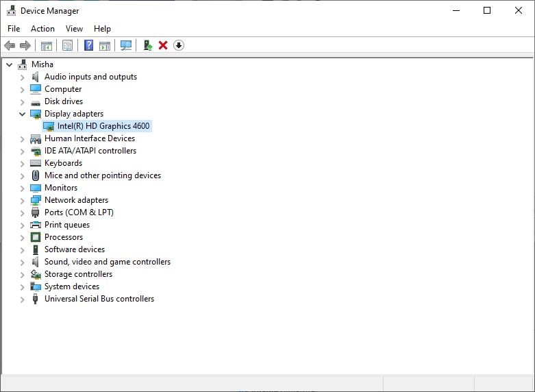The image size is (535, 392).
Task: Maximize the Device Manager window
Action: (487, 10)
